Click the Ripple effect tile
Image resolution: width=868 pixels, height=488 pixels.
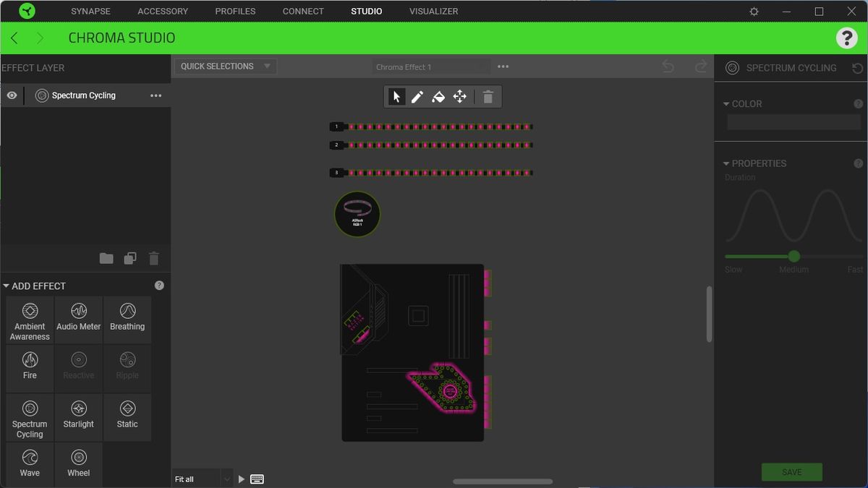[x=127, y=369]
